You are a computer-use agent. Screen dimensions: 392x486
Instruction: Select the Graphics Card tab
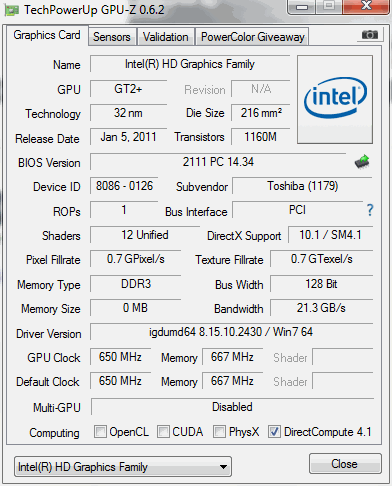click(47, 35)
